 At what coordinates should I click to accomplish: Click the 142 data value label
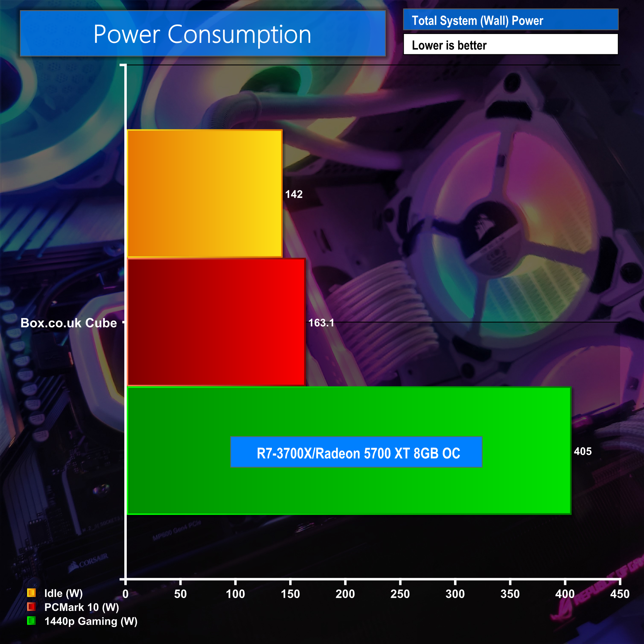[294, 194]
